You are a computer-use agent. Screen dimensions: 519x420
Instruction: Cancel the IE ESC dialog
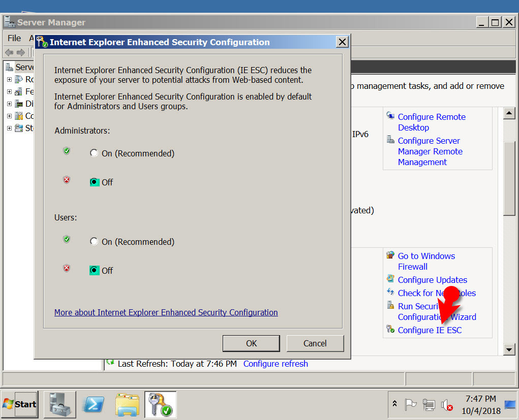pos(315,343)
